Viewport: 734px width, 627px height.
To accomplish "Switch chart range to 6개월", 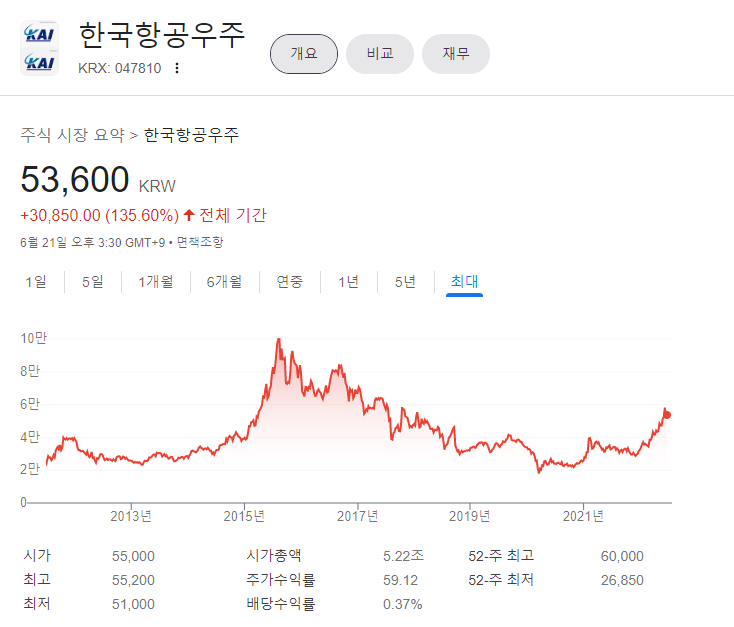I will point(224,282).
